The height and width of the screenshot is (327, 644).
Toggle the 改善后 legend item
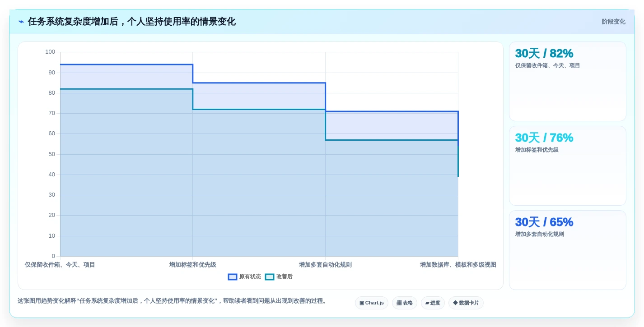tap(279, 276)
